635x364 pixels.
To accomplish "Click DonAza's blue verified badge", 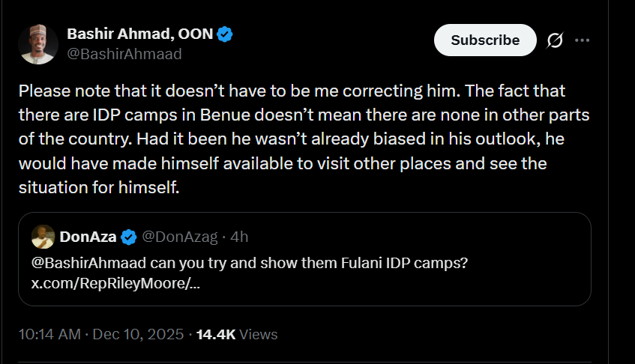I will coord(128,237).
